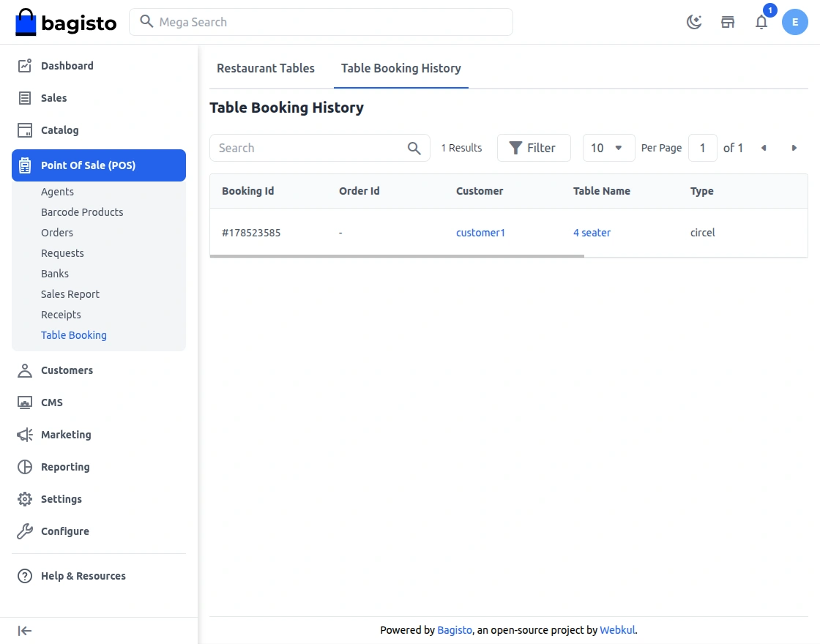
Task: Collapse the sidebar with arrow icon
Action: [x=25, y=631]
